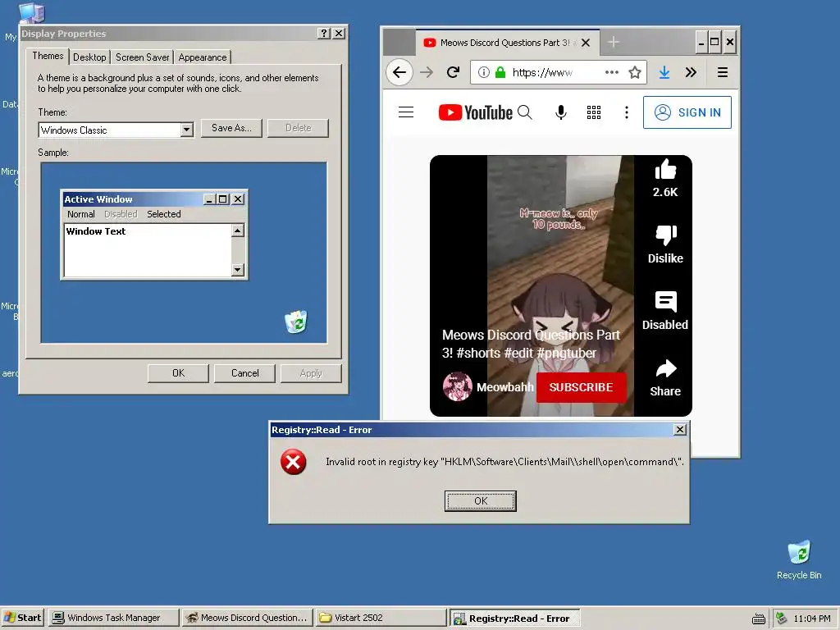Click the sample window scroll down arrow
This screenshot has width=840, height=630.
[x=238, y=269]
